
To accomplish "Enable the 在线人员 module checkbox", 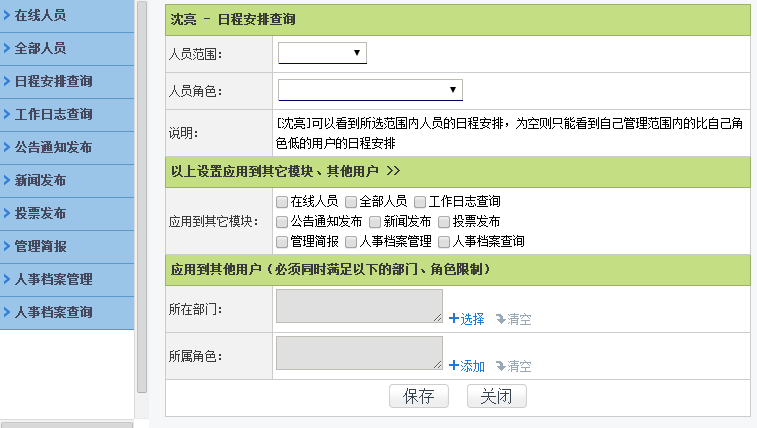I will (283, 202).
